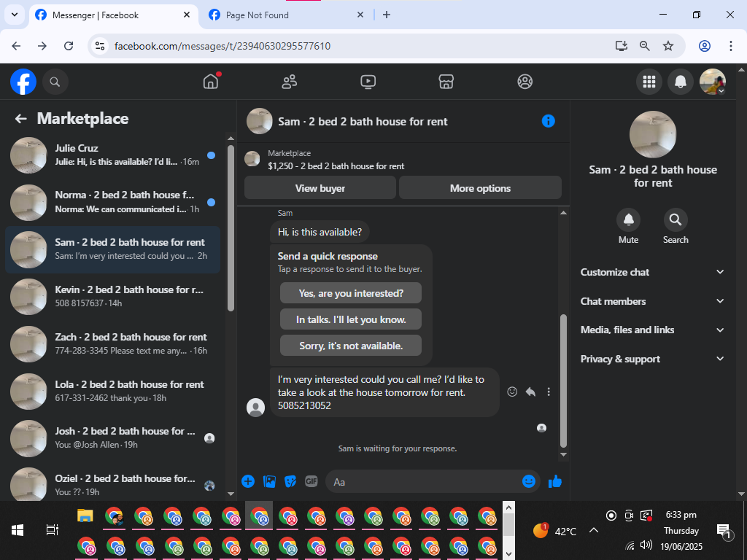Click conversation list scrollbar thumb

[x=231, y=227]
